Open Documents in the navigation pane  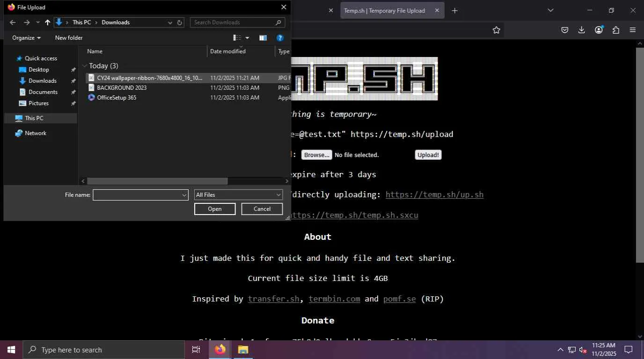[x=43, y=92]
